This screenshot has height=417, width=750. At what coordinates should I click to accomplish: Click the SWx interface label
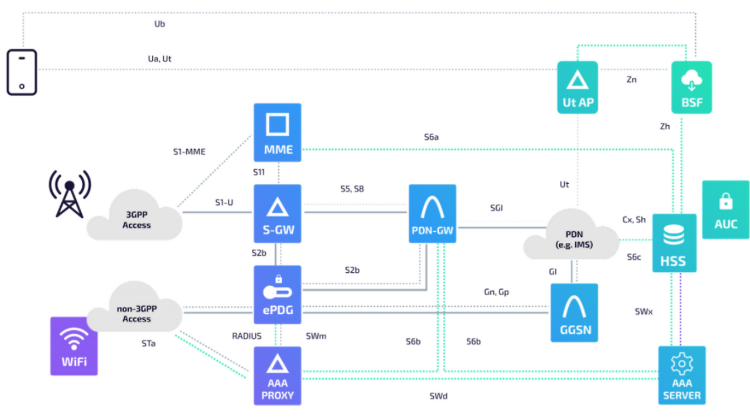644,312
